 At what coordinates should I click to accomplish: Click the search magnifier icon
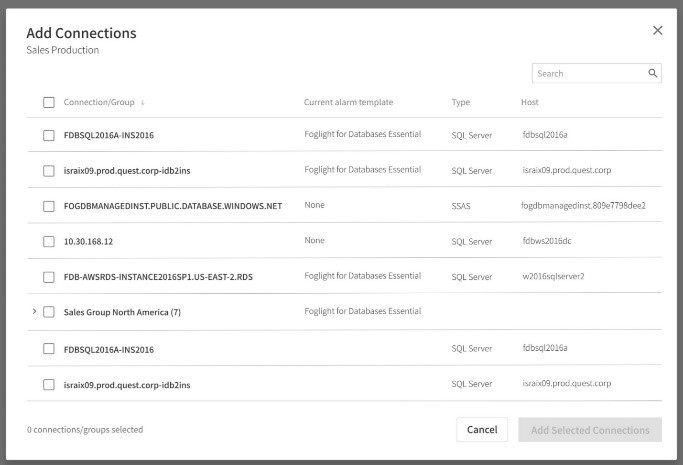click(x=653, y=73)
